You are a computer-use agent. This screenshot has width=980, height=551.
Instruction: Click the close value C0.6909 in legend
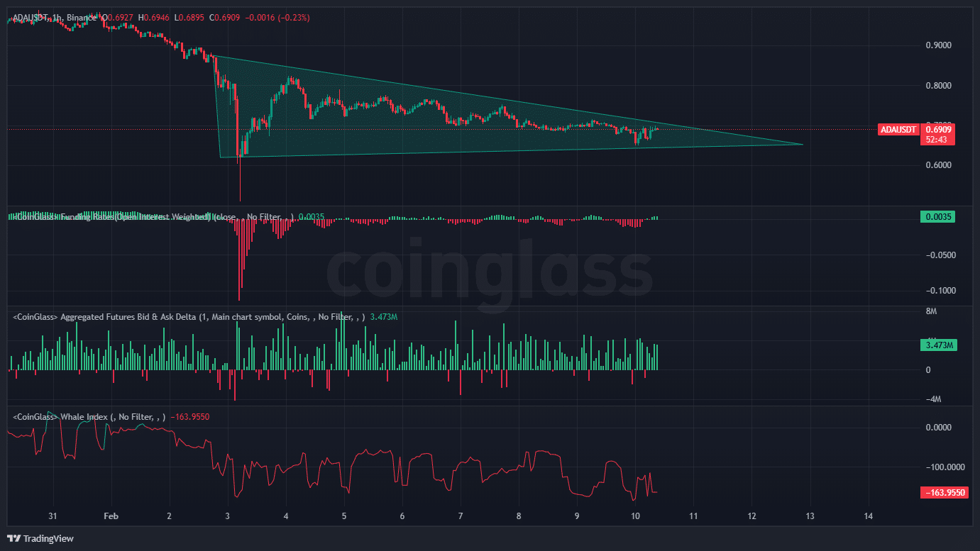225,17
